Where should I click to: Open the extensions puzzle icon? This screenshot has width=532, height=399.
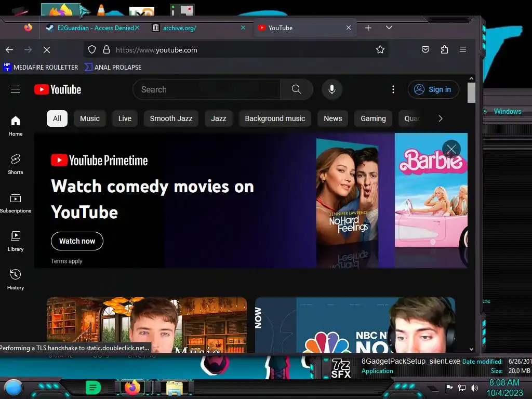pos(444,50)
